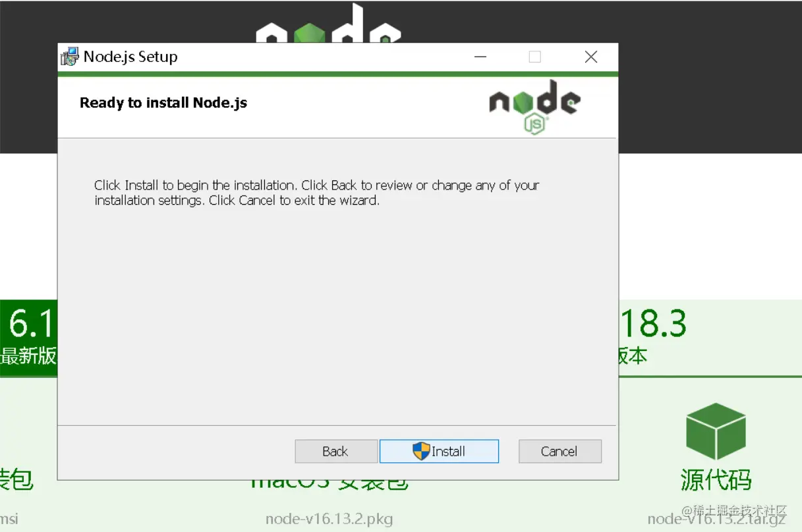
Task: Select the 18.3 version heading
Action: click(x=652, y=323)
